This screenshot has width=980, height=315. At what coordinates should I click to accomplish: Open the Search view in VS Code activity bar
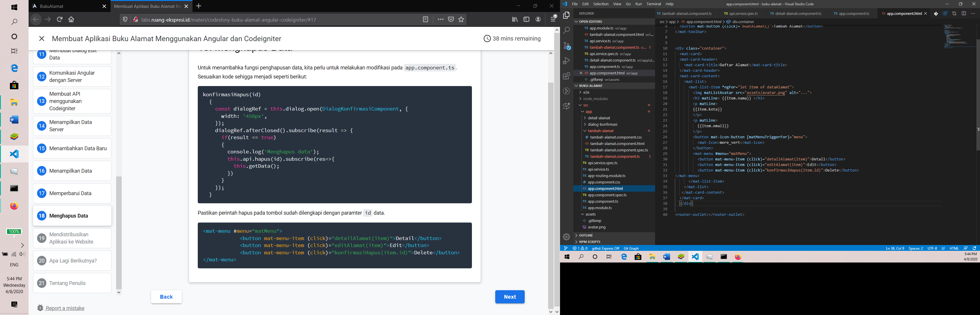tap(566, 30)
